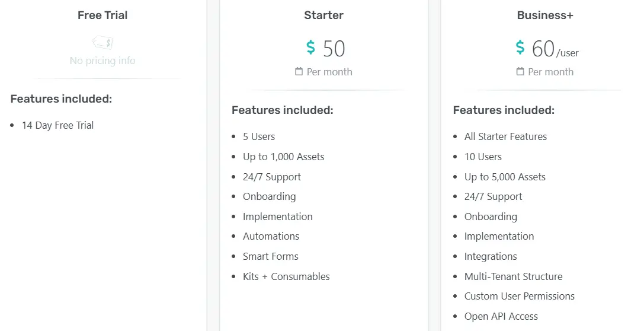
Task: Click the No pricing info text
Action: click(x=102, y=61)
